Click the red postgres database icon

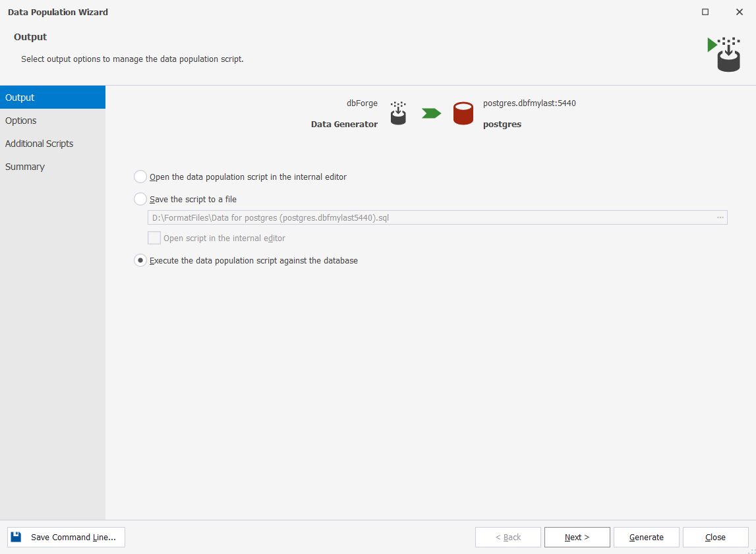[463, 113]
